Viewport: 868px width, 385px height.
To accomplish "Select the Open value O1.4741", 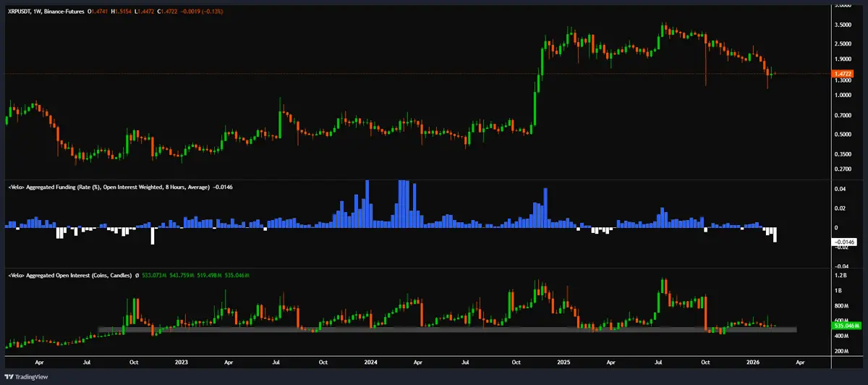I will click(x=99, y=12).
